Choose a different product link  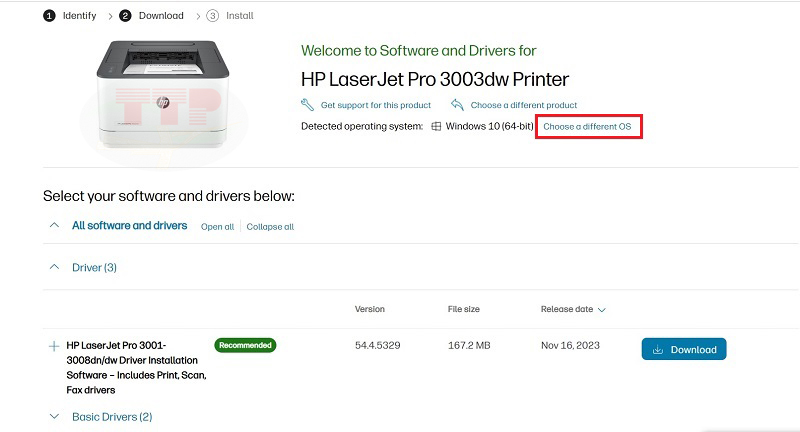coord(523,105)
